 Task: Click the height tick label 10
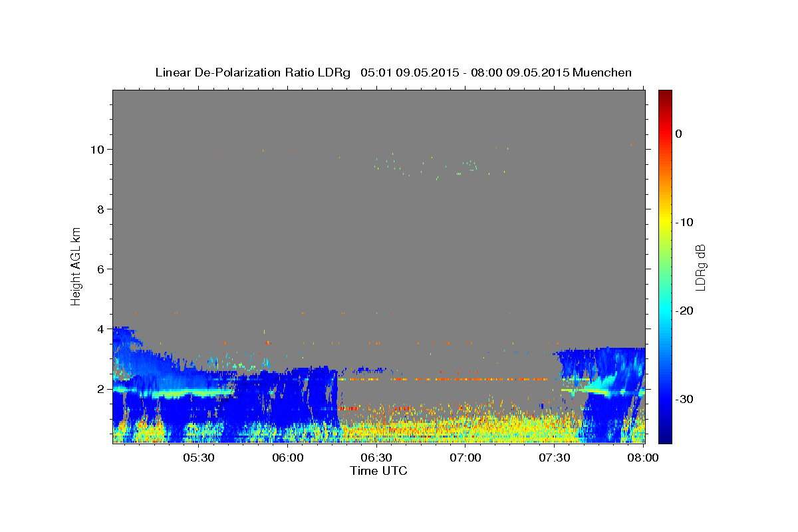pyautogui.click(x=97, y=149)
